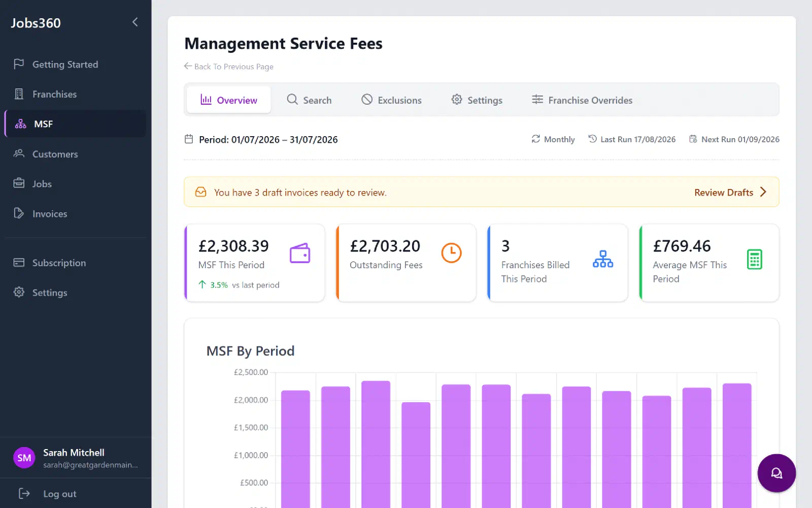The image size is (812, 508).
Task: Click the MSF By Period heading
Action: (251, 351)
